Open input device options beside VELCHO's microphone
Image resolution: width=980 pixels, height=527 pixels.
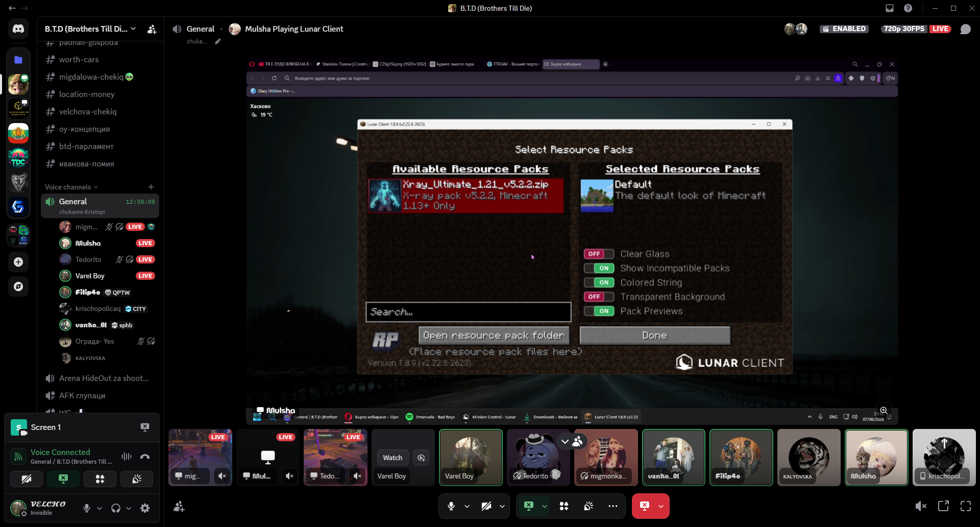tap(100, 508)
